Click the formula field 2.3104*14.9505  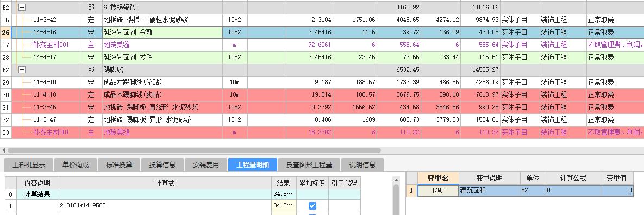tap(165, 205)
